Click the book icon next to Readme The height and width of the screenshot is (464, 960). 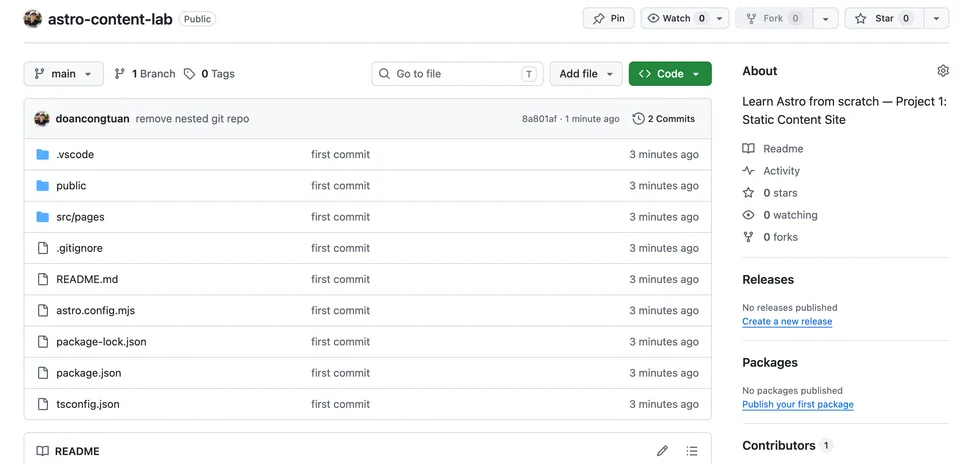[x=748, y=149]
